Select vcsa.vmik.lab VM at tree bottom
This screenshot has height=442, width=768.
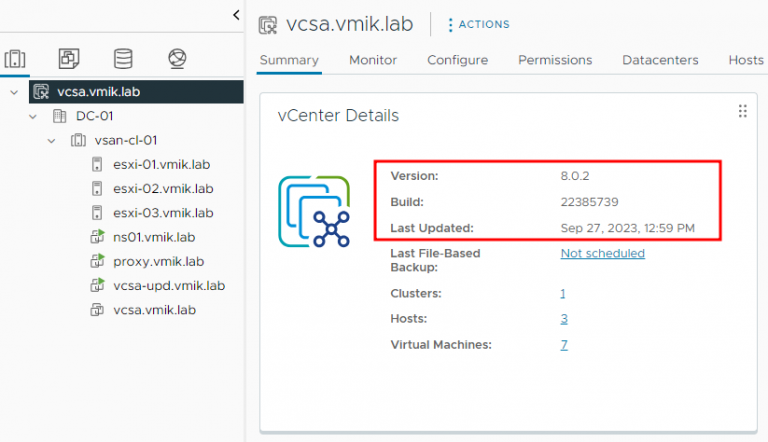point(154,310)
